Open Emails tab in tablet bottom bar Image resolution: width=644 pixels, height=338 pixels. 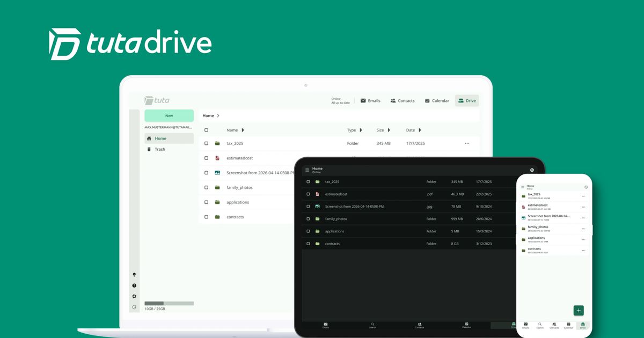[x=325, y=325]
